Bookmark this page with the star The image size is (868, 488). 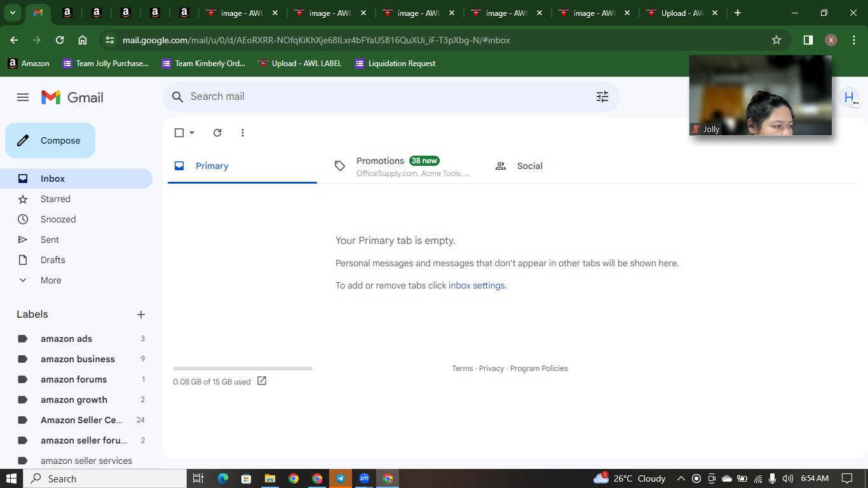[x=776, y=40]
